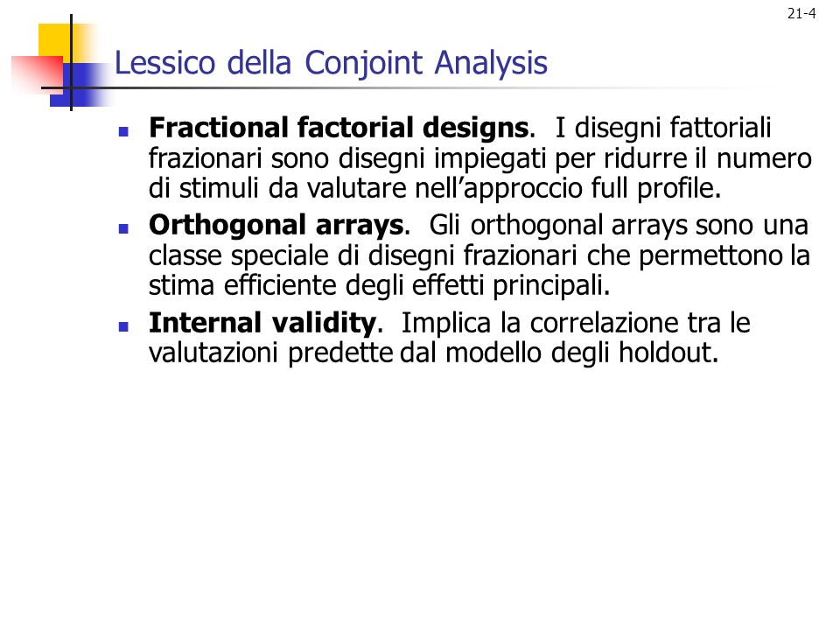This screenshot has width=840, height=630.
Task: Click the bullet beside Orthogonal arrays
Action: [123, 228]
